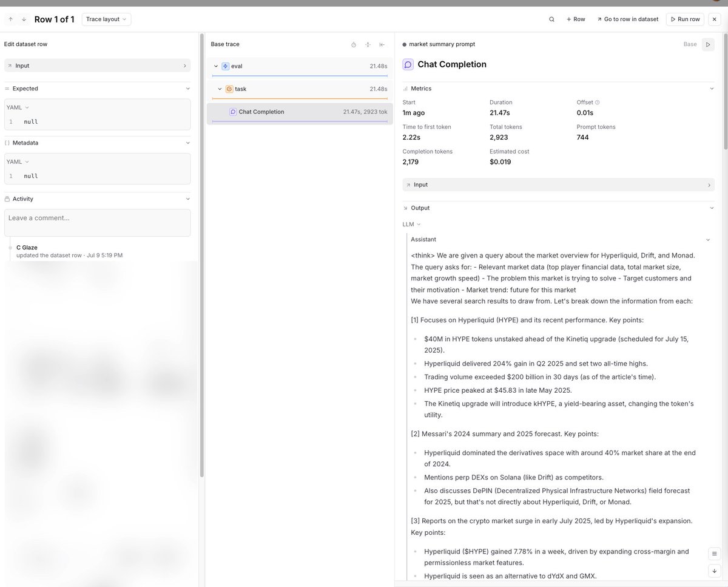Click the Completion tokens 2,179 value
Screen dimensions: 728x587
pos(412,162)
